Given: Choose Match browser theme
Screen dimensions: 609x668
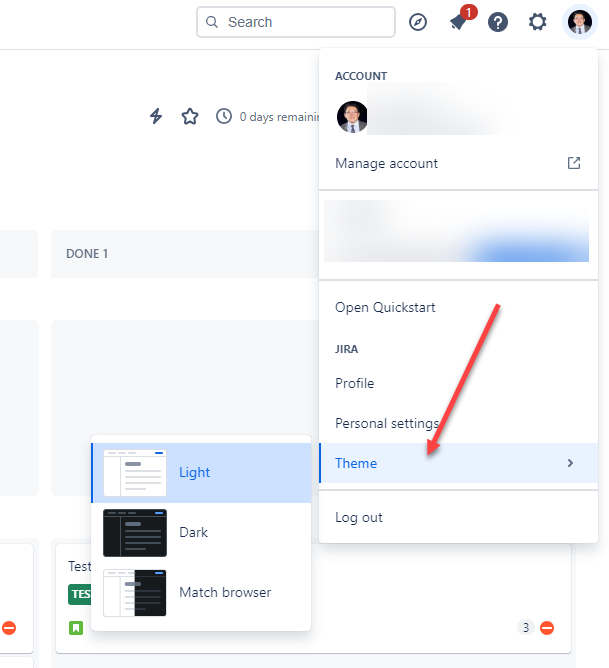Looking at the screenshot, I should 201,593.
